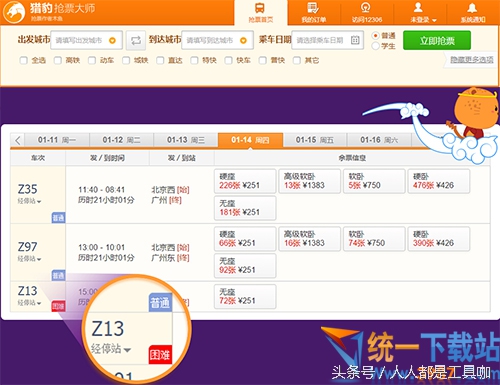Click the 到达城市 input field
500x385 pixels.
click(x=217, y=40)
